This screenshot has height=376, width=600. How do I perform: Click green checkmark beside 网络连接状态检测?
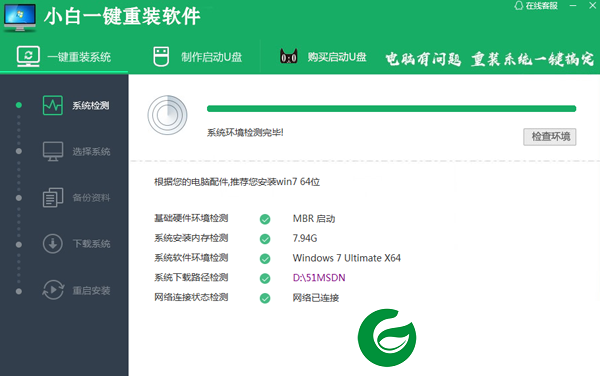[x=265, y=298]
